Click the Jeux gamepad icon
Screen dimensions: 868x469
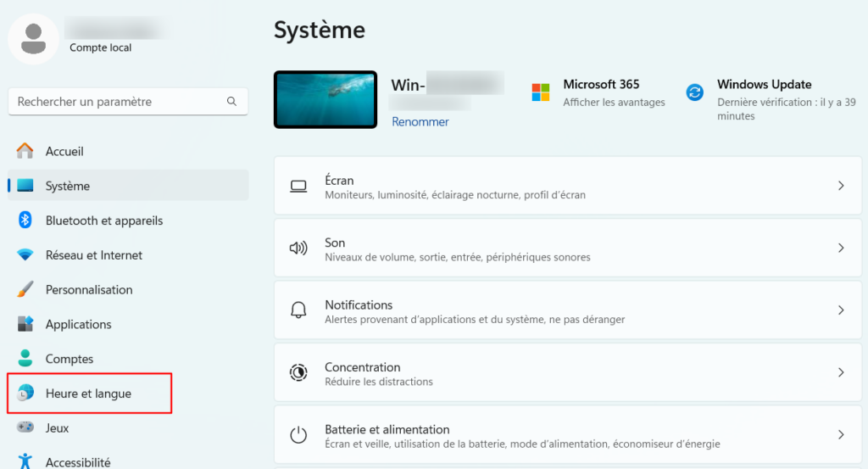pyautogui.click(x=25, y=428)
